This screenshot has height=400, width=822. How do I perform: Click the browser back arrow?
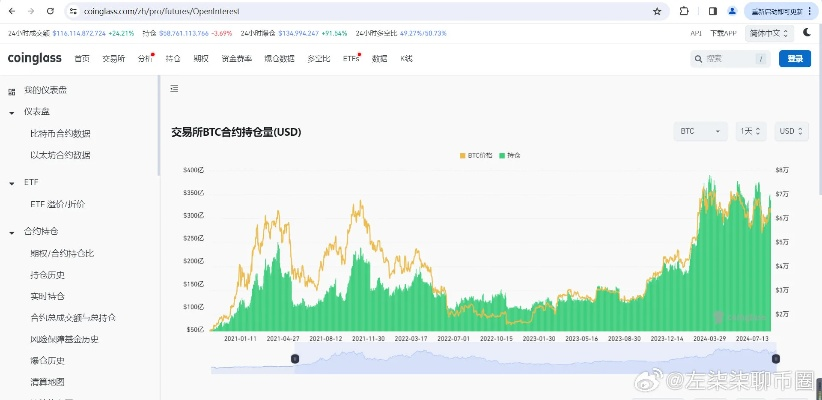pyautogui.click(x=12, y=11)
